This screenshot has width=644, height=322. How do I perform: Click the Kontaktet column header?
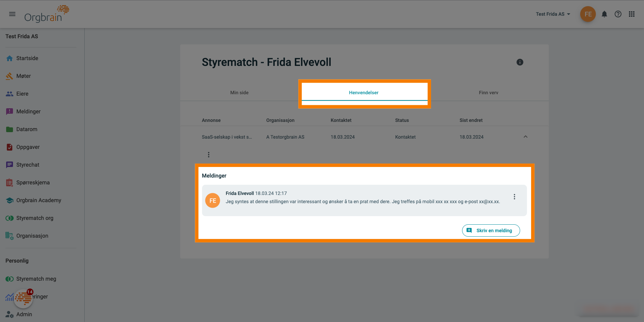[341, 120]
